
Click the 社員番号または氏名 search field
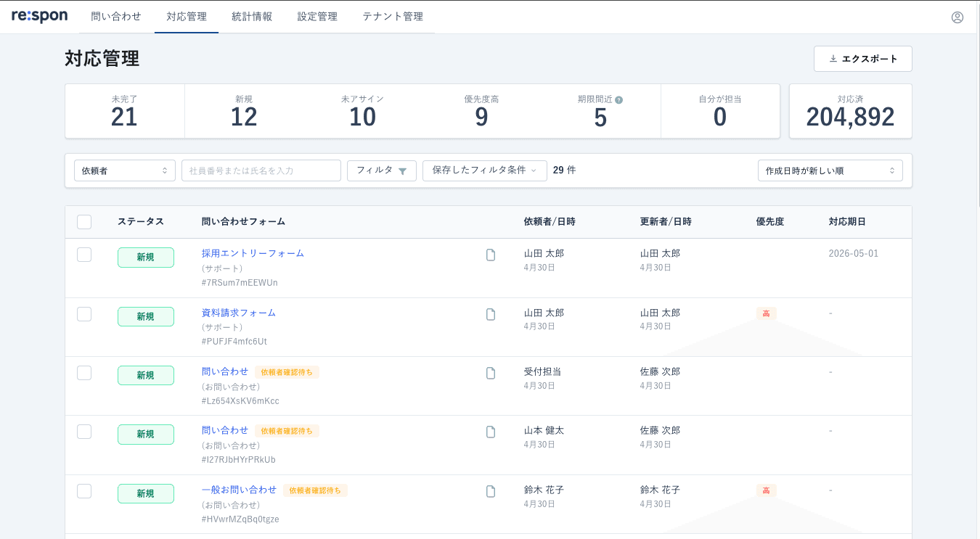pyautogui.click(x=261, y=170)
